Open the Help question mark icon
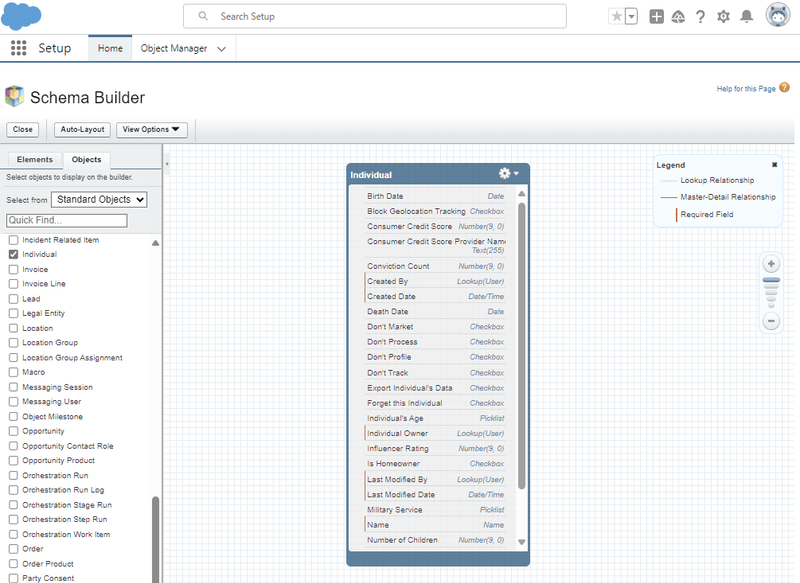 (x=701, y=17)
